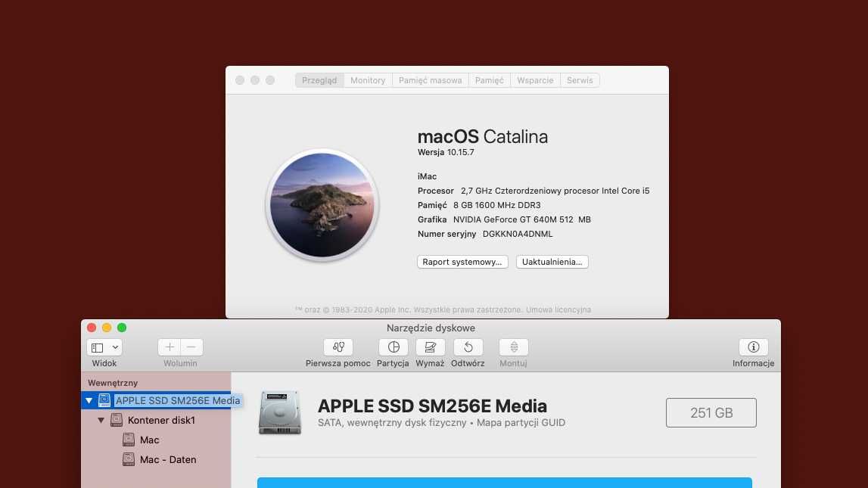Viewport: 868px width, 488px height.
Task: Click the blue partition usage bar
Action: [x=504, y=483]
